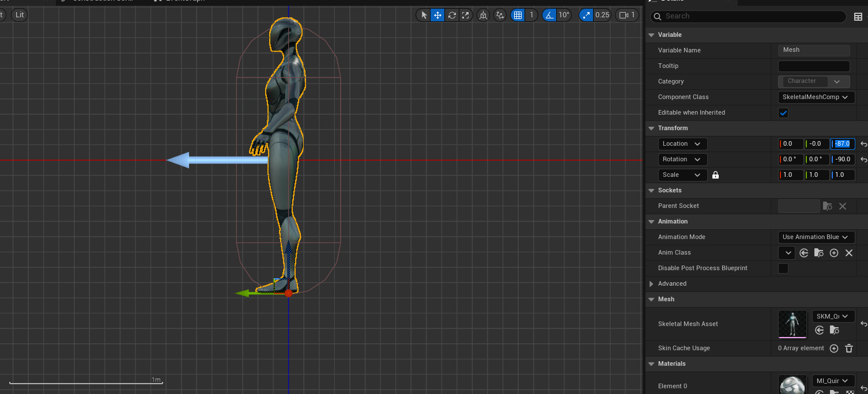Open the Animation Mode dropdown
The image size is (868, 394).
click(816, 237)
